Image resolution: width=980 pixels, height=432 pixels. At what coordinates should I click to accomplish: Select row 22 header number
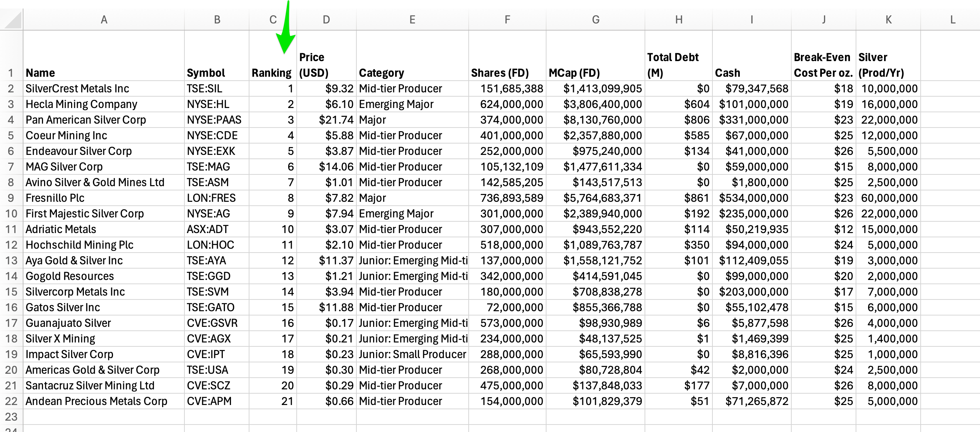pyautogui.click(x=11, y=401)
